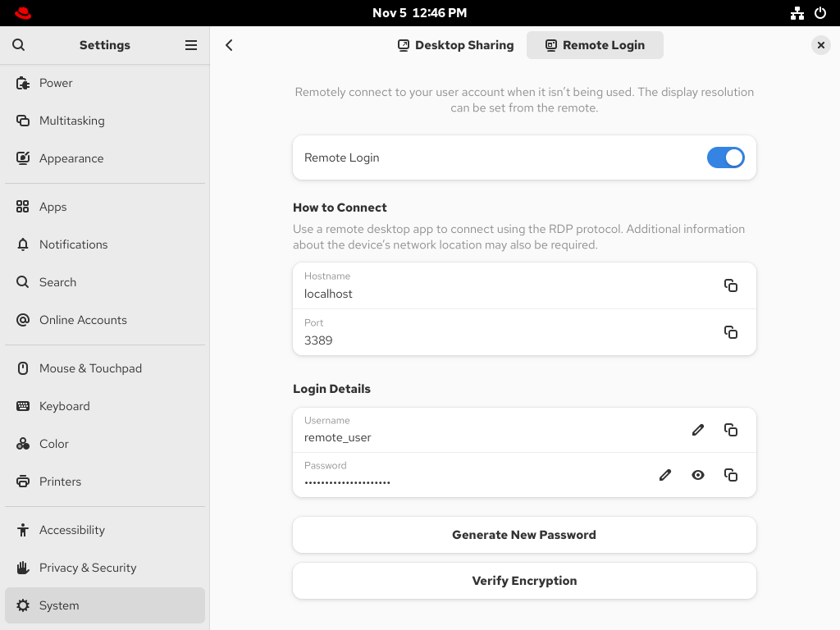Copy the password to clipboard
The width and height of the screenshot is (840, 630).
pos(731,475)
